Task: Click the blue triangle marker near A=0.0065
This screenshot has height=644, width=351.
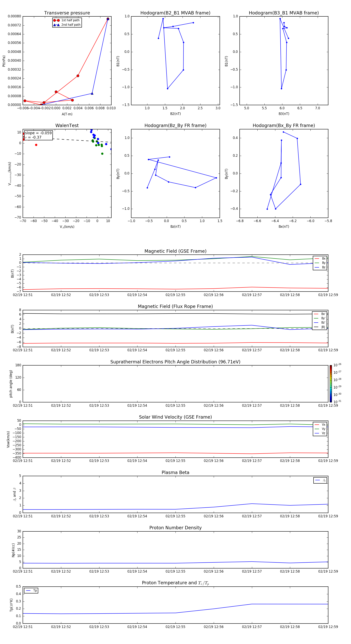Action: pos(92,93)
